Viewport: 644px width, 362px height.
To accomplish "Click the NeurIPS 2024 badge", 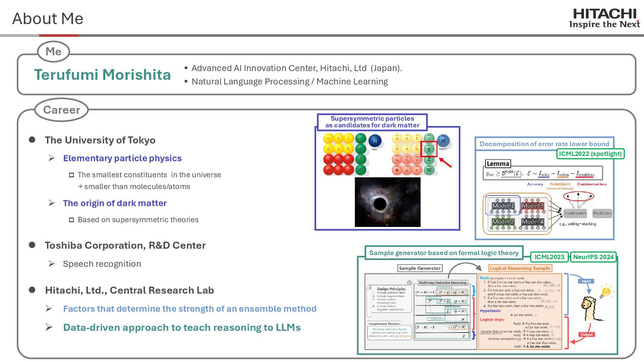I will [593, 257].
